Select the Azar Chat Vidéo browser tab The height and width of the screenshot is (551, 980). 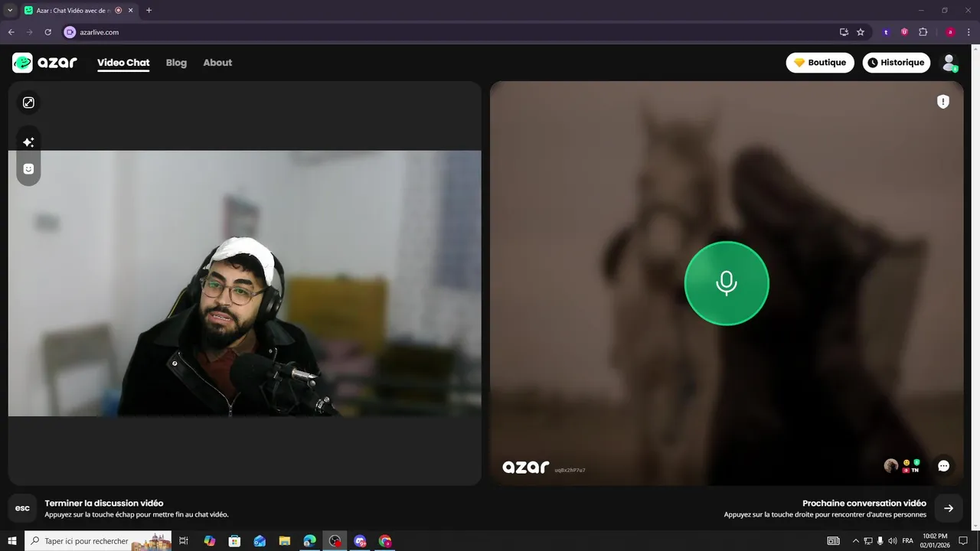(78, 11)
